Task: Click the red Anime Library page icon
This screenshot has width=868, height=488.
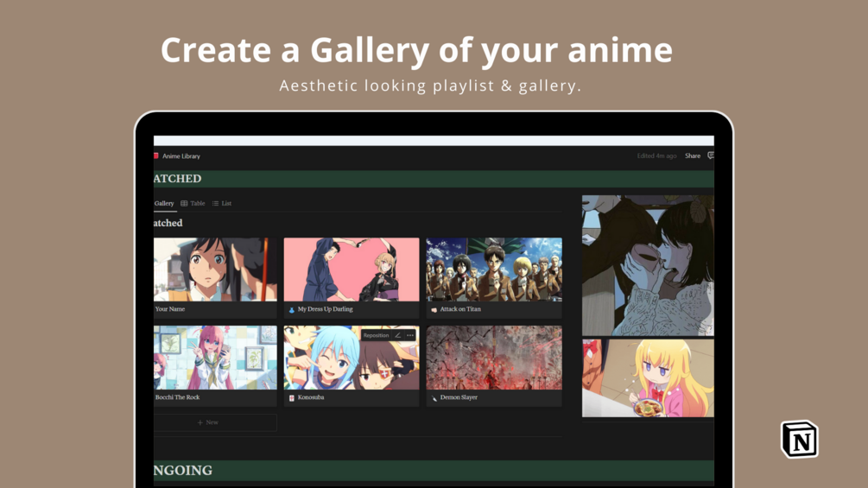Action: 156,156
